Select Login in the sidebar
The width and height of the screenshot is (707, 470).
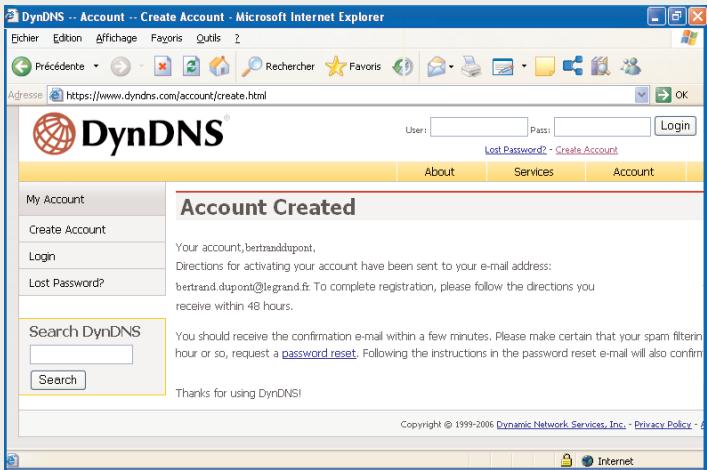pos(92,256)
